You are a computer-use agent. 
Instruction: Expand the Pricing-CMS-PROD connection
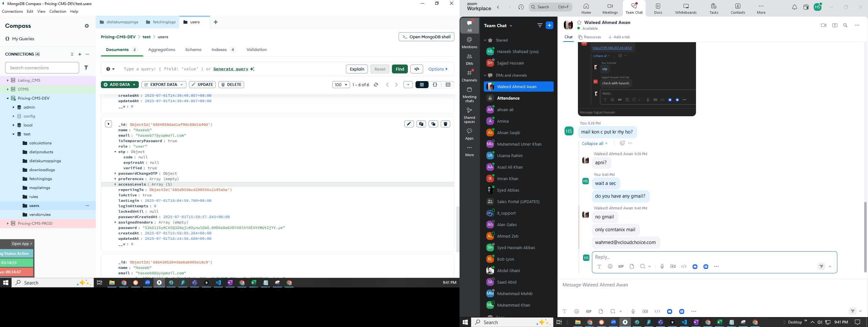tap(8, 224)
